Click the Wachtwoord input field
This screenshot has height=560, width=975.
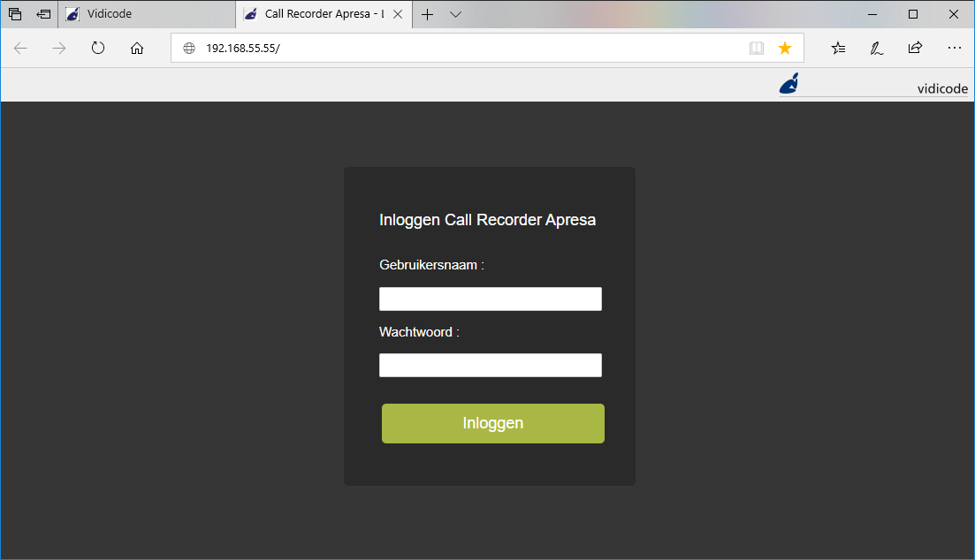pos(491,366)
